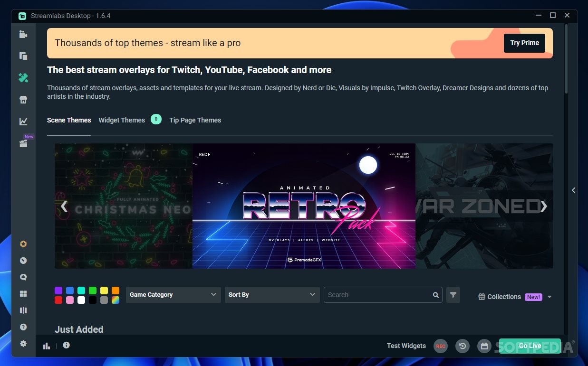588x366 pixels.
Task: Toggle Studio Mode four-squares grid icon
Action: [23, 294]
